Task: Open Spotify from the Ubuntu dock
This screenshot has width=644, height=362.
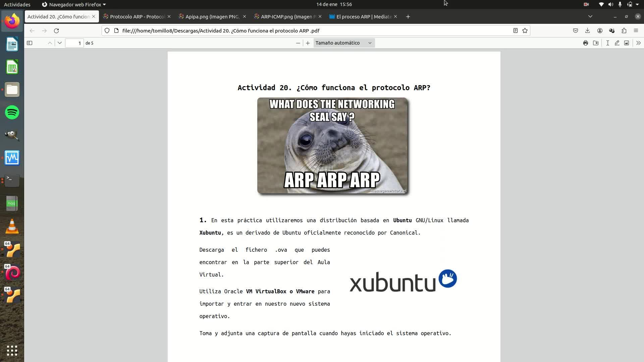Action: tap(12, 112)
